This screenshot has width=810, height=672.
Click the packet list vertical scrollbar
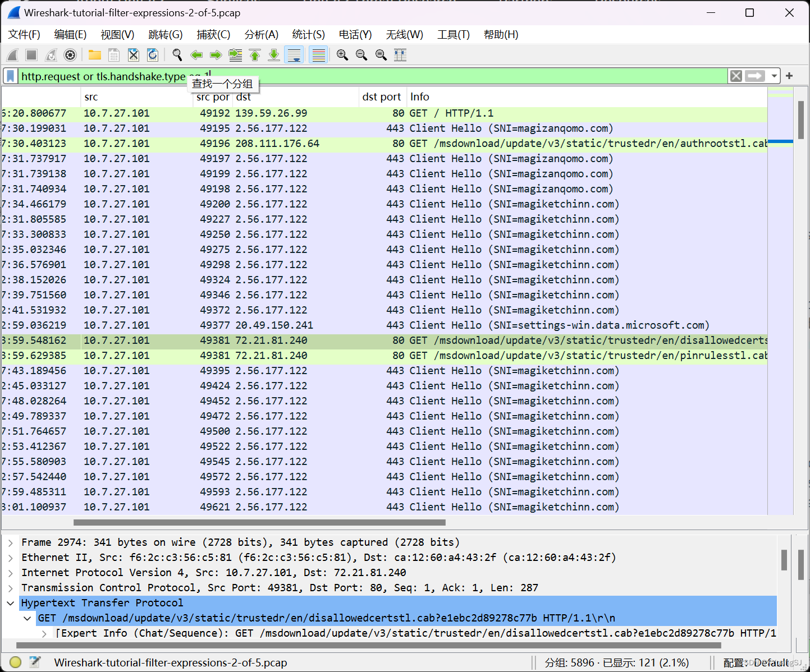(x=801, y=120)
